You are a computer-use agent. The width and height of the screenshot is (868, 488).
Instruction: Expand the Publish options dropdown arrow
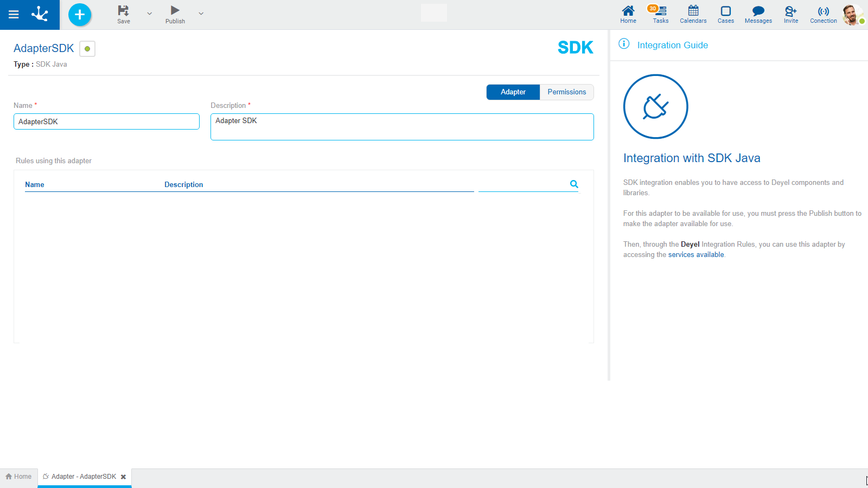point(201,14)
